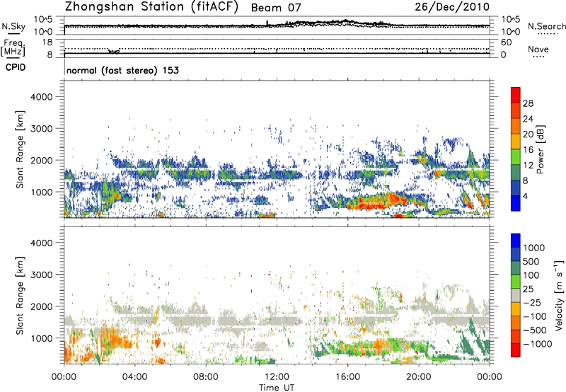
Task: Pick the orange velocity segment from -500 to -100
Action: pos(516,323)
